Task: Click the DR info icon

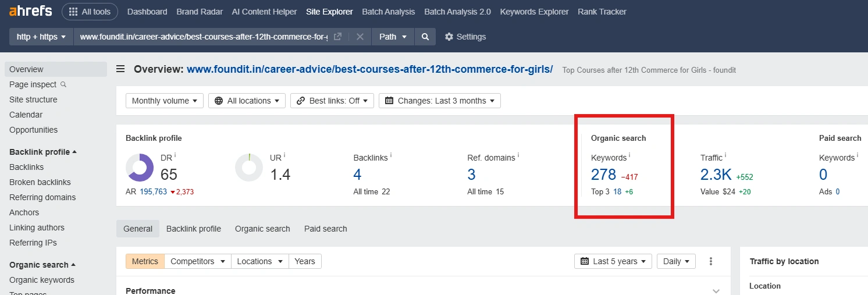Action: tap(175, 156)
